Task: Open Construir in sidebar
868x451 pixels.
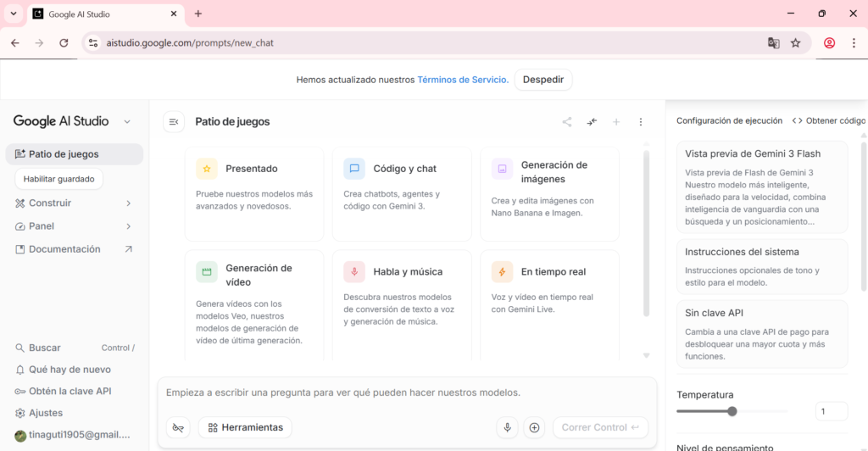Action: click(x=75, y=203)
